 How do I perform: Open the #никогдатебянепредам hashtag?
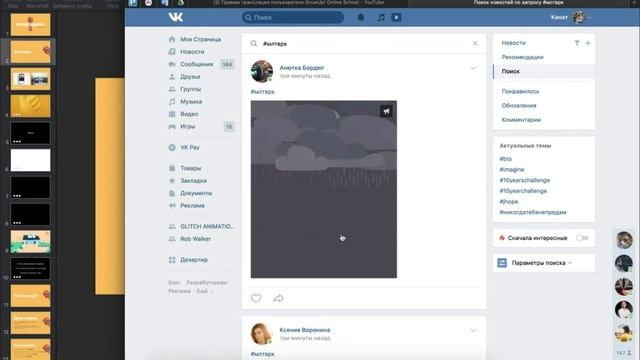pyautogui.click(x=533, y=212)
